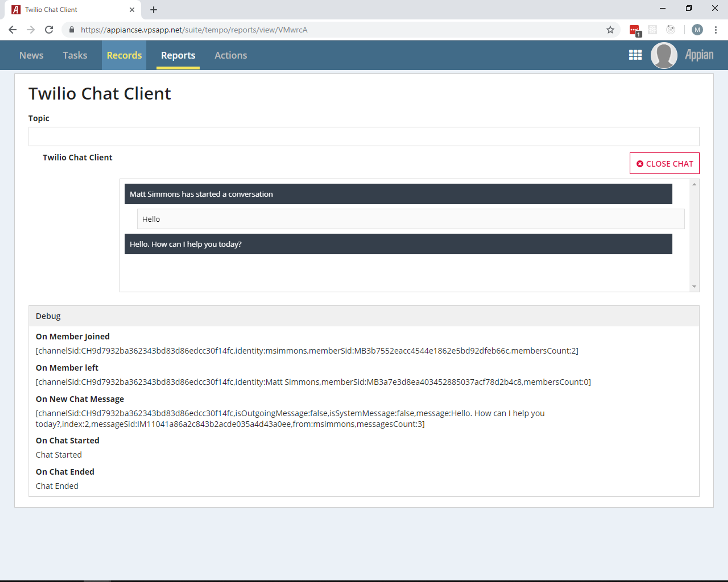The image size is (728, 582).
Task: Click the 'On Member left' label
Action: 67,368
